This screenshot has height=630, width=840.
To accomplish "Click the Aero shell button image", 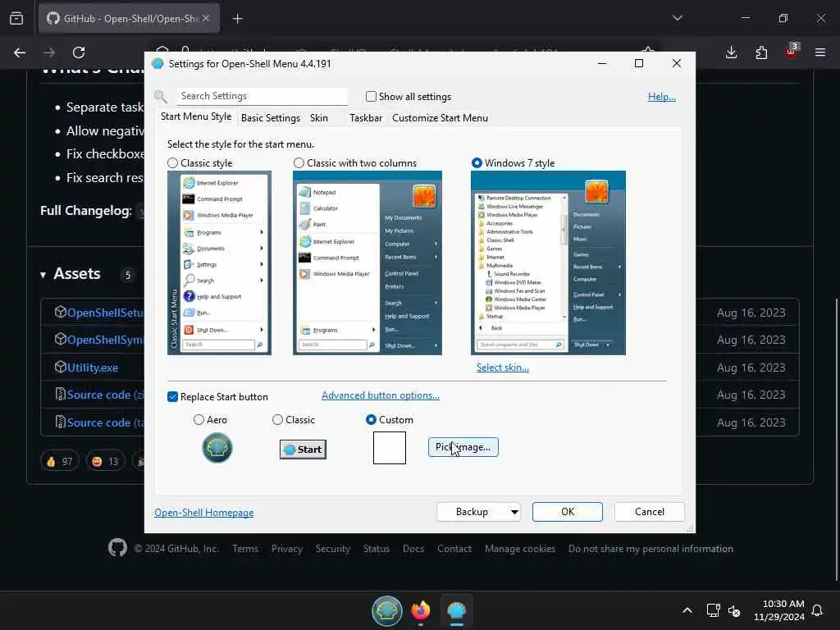I will click(217, 448).
